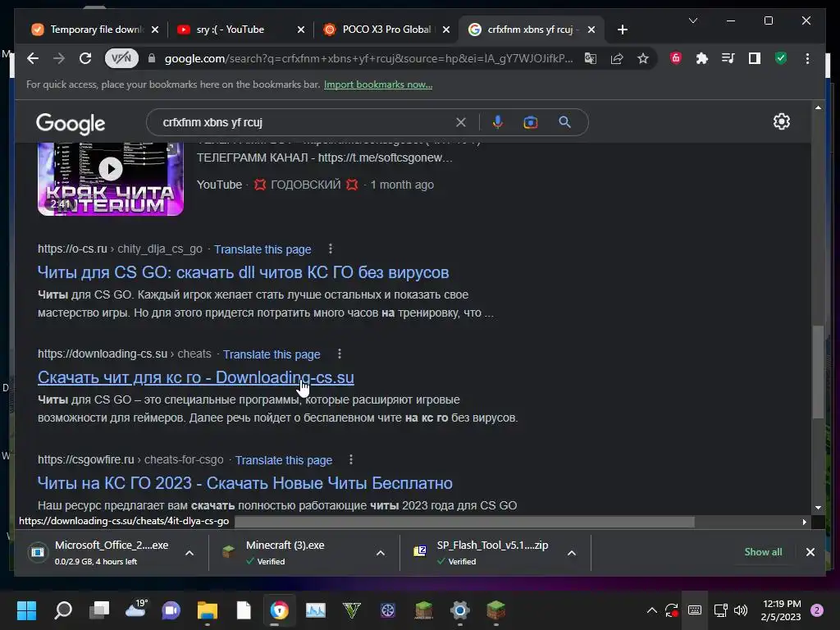The width and height of the screenshot is (840, 630).
Task: Start voice search with the microphone icon
Action: point(498,122)
